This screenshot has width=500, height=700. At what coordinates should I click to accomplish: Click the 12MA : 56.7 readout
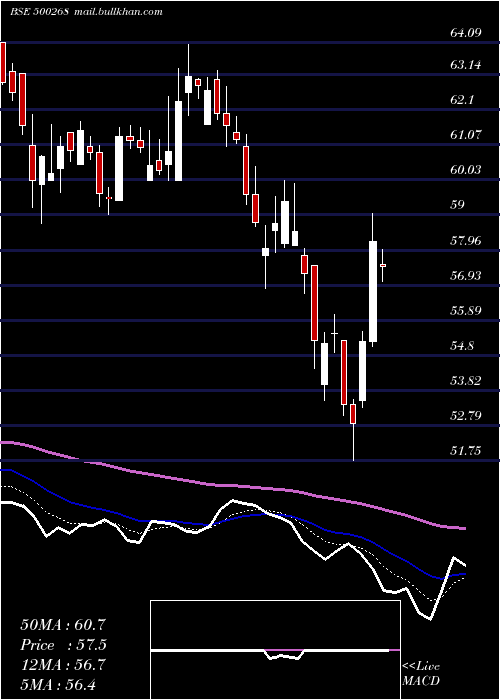63,665
